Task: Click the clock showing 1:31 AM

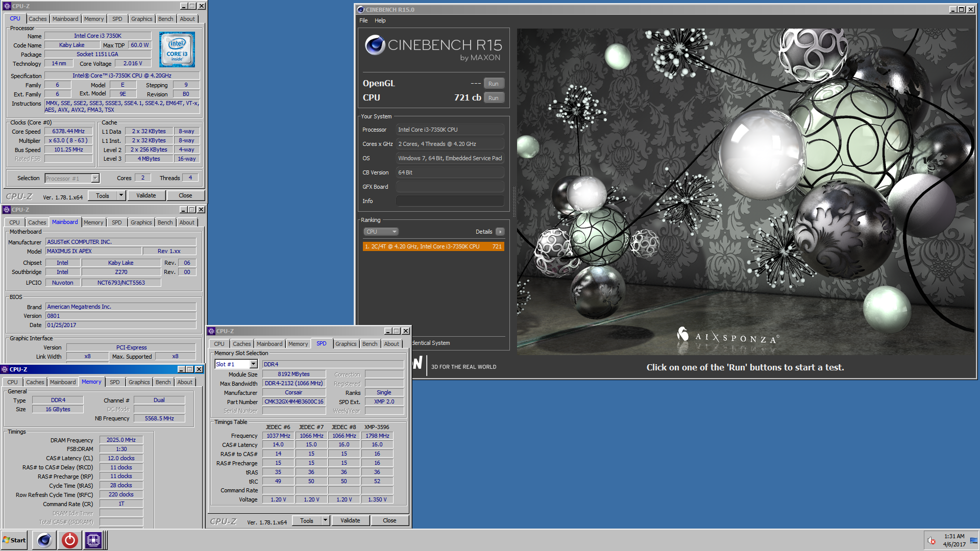Action: [954, 536]
